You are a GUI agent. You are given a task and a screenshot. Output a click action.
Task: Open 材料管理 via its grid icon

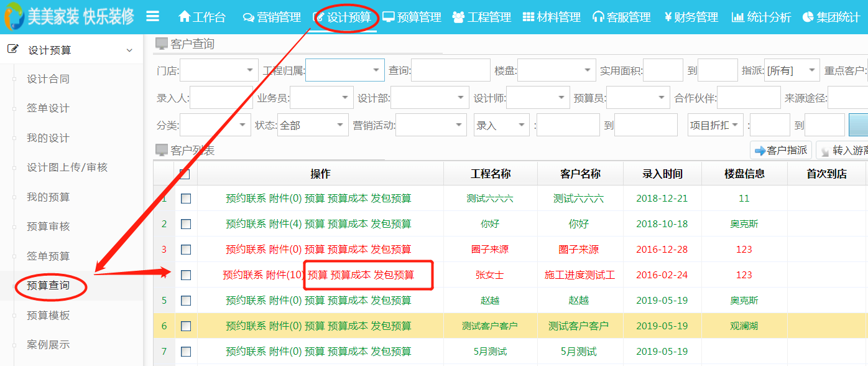click(526, 17)
